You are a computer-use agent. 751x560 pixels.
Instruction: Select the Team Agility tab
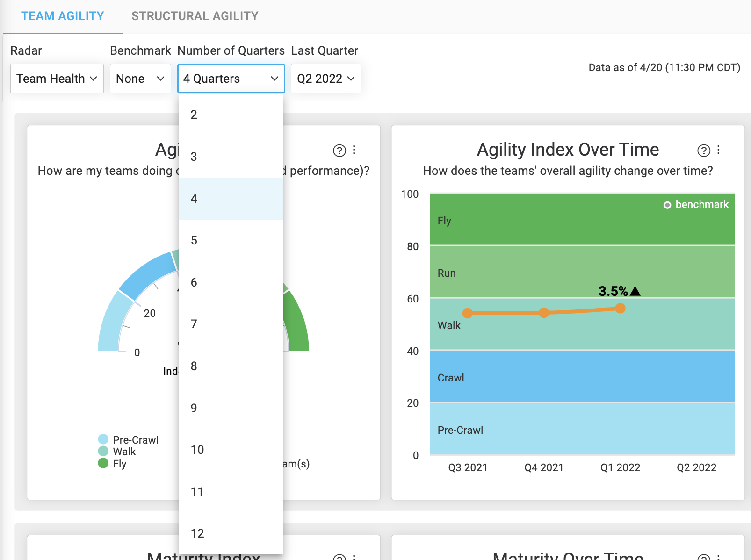point(63,16)
